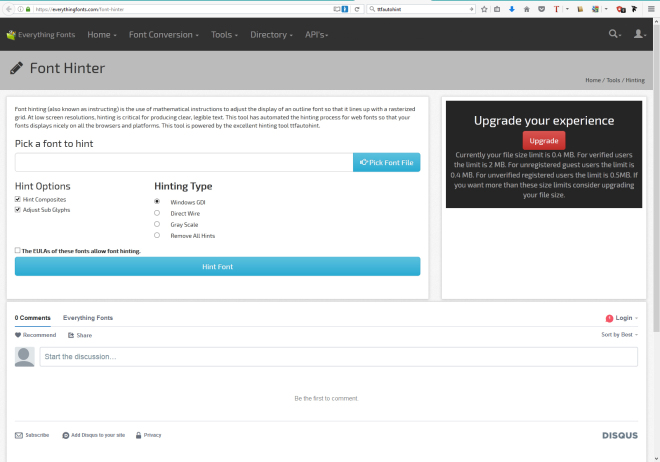Uncheck Adjust Sub Glyphs option
The width and height of the screenshot is (660, 462).
[18, 210]
